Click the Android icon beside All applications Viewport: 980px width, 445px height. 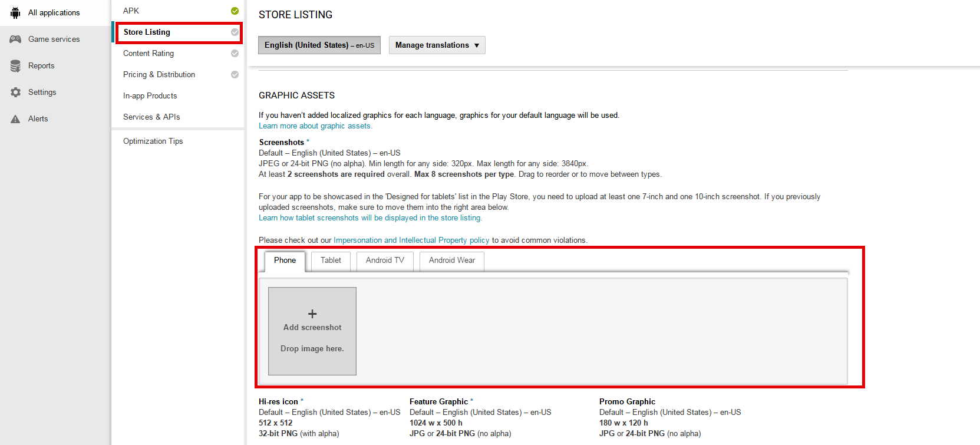15,13
